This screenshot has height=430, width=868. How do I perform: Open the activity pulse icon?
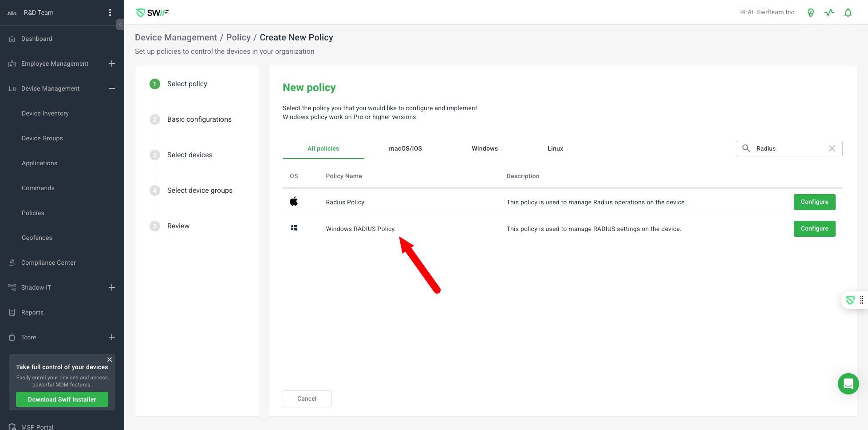coord(829,12)
